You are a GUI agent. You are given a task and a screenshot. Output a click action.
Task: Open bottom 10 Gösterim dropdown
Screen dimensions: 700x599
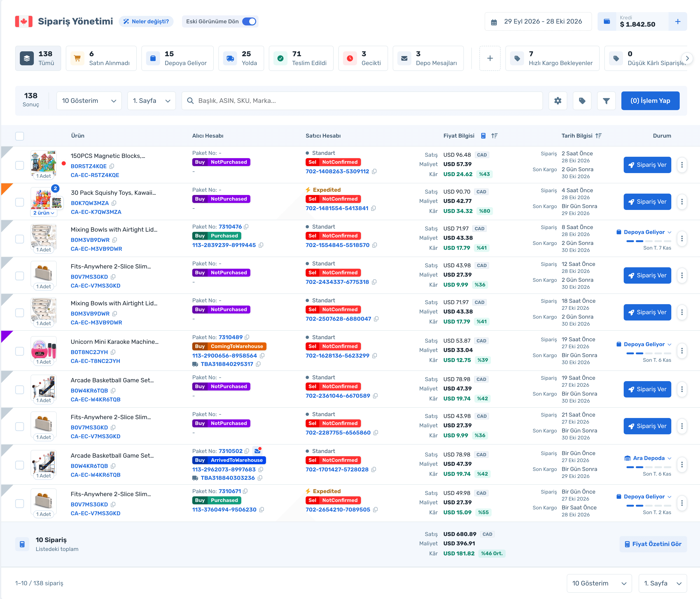point(599,583)
